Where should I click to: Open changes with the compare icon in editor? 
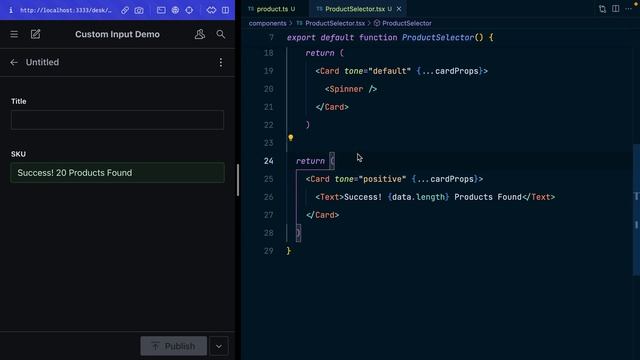click(x=602, y=9)
